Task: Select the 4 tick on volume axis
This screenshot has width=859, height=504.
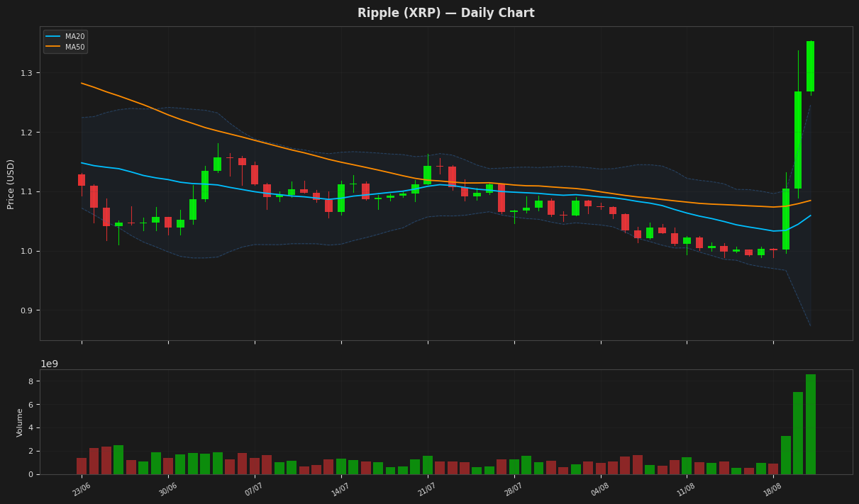Action: 32,428
